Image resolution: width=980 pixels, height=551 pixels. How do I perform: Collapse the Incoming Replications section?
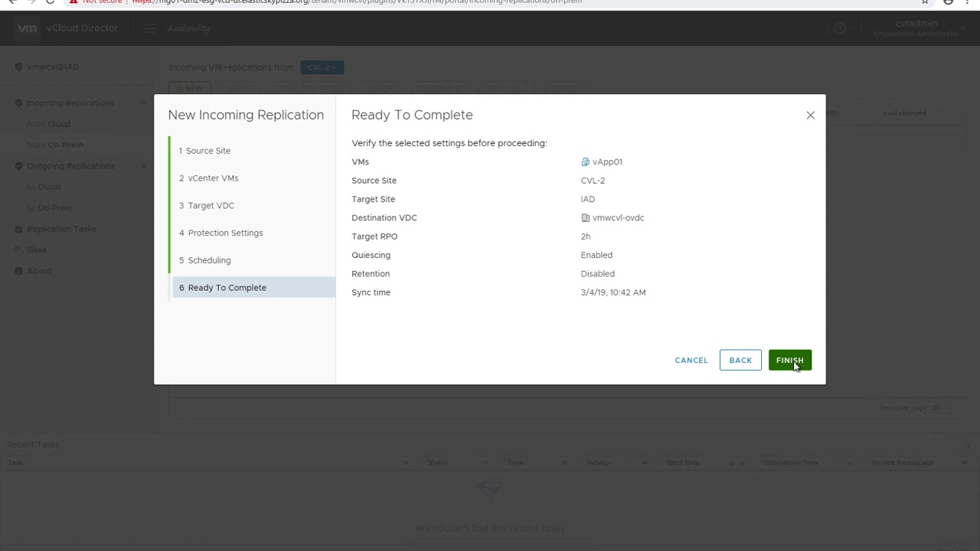143,103
